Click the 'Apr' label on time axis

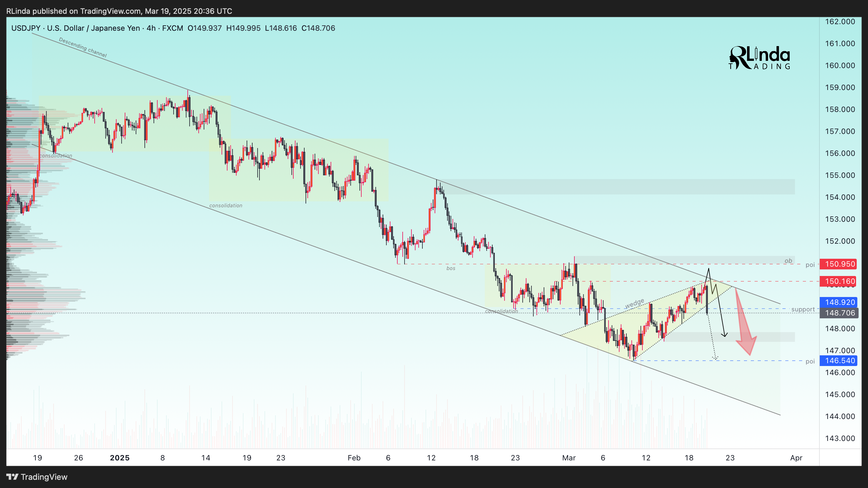click(x=796, y=458)
